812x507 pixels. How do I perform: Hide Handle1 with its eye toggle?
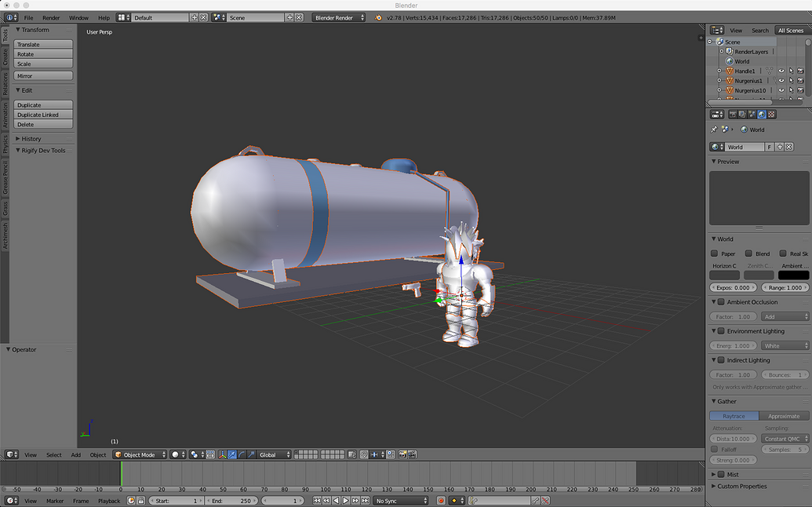(782, 71)
